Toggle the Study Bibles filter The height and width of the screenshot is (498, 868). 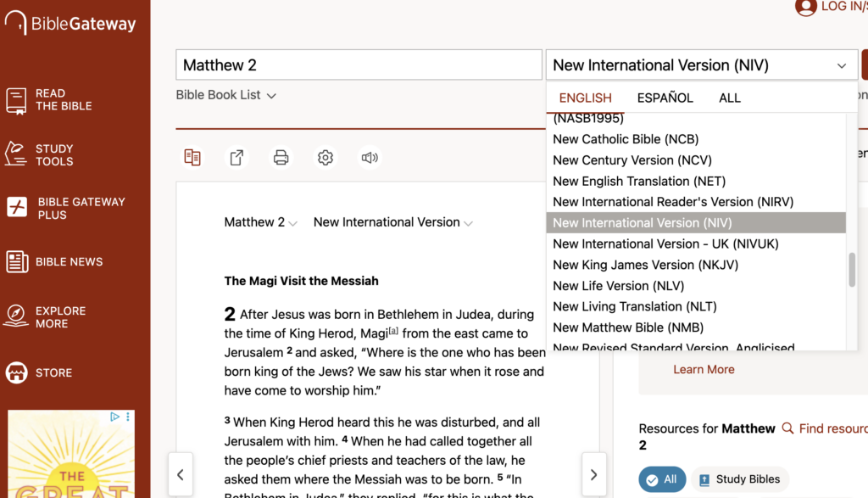coord(739,479)
